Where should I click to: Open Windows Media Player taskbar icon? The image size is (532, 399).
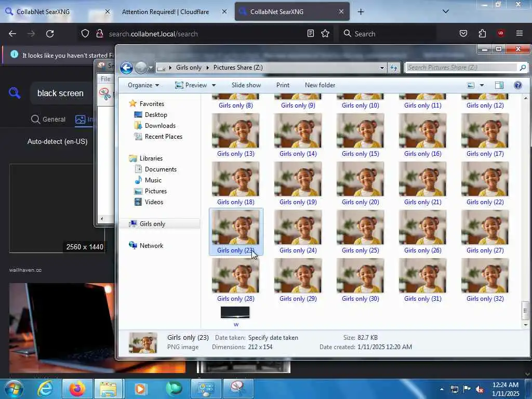point(140,389)
